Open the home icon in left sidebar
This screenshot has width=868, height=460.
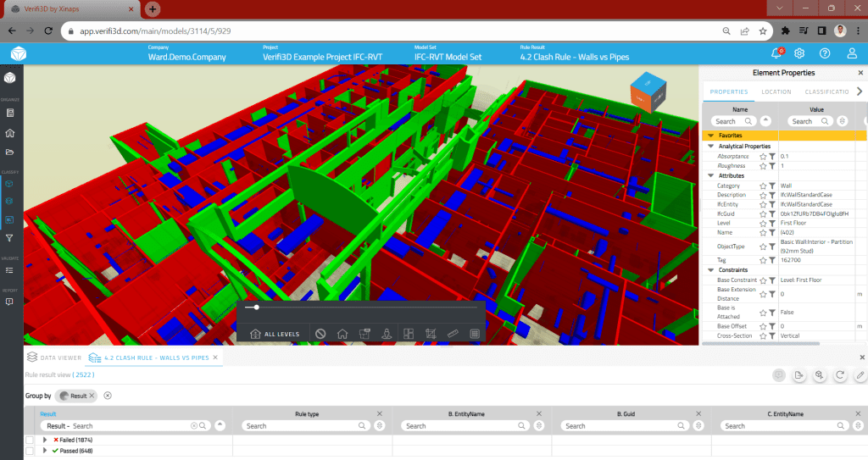click(x=10, y=133)
